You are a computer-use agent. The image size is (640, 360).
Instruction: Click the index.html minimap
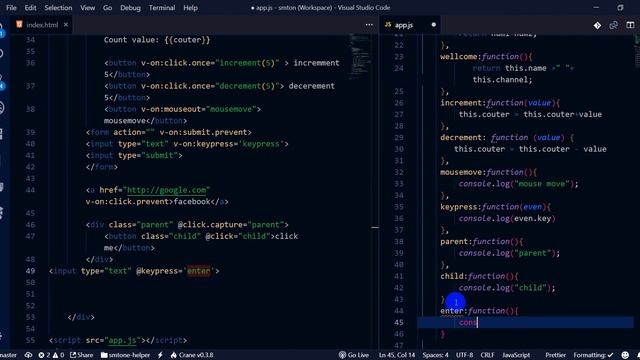click(x=360, y=57)
